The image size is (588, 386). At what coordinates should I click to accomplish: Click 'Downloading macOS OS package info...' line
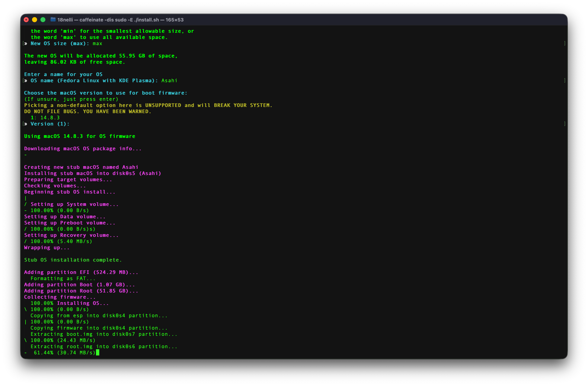[83, 148]
